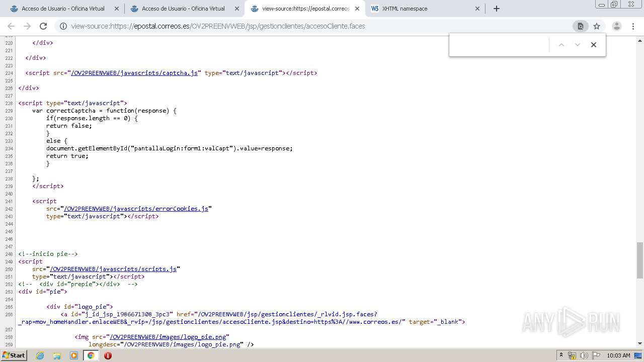The width and height of the screenshot is (644, 362).
Task: Open the Chrome profile avatar
Action: (616, 26)
